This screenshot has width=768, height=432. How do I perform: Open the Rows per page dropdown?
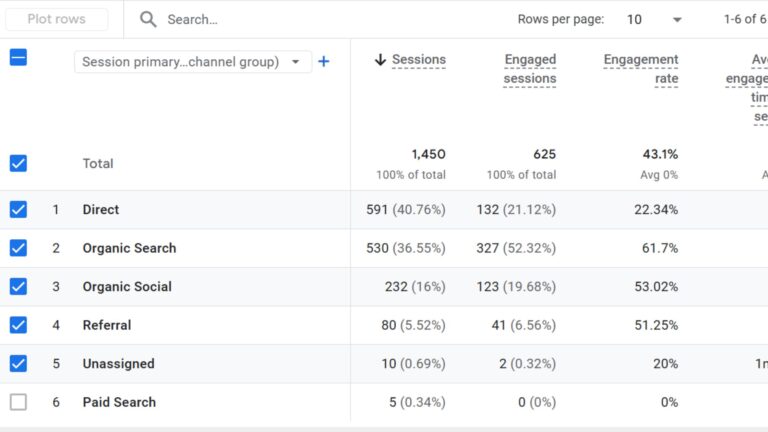pyautogui.click(x=655, y=19)
